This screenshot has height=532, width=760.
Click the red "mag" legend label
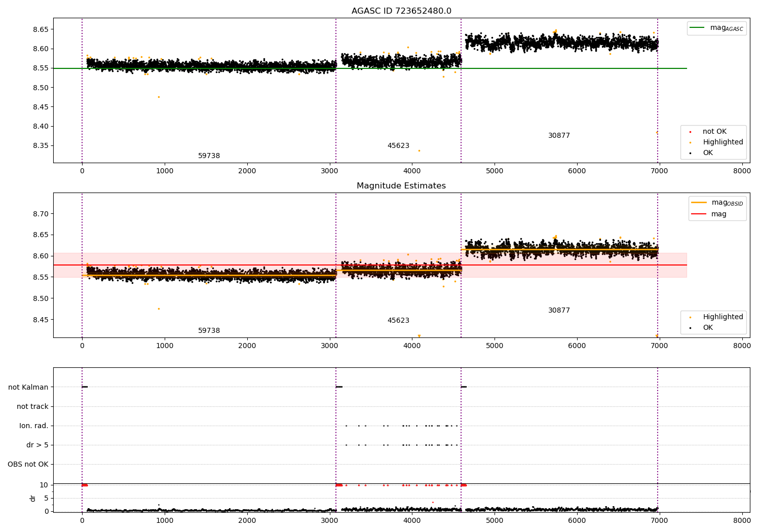pyautogui.click(x=719, y=214)
